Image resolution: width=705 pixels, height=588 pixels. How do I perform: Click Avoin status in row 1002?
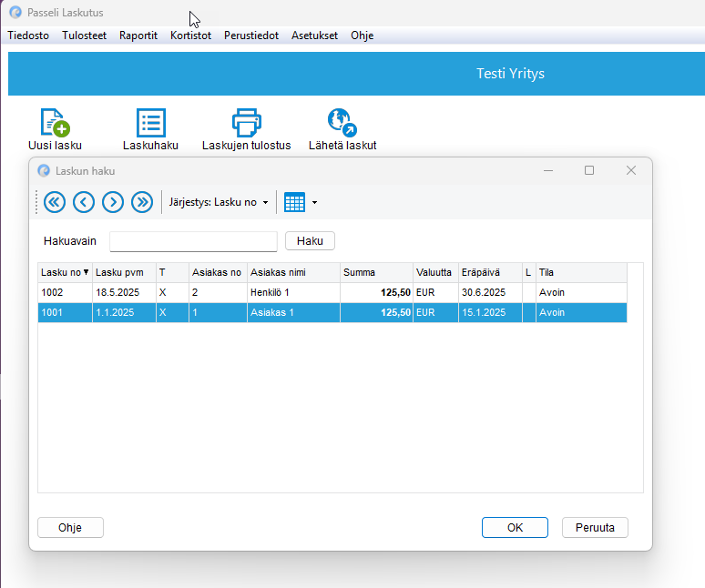click(x=581, y=292)
